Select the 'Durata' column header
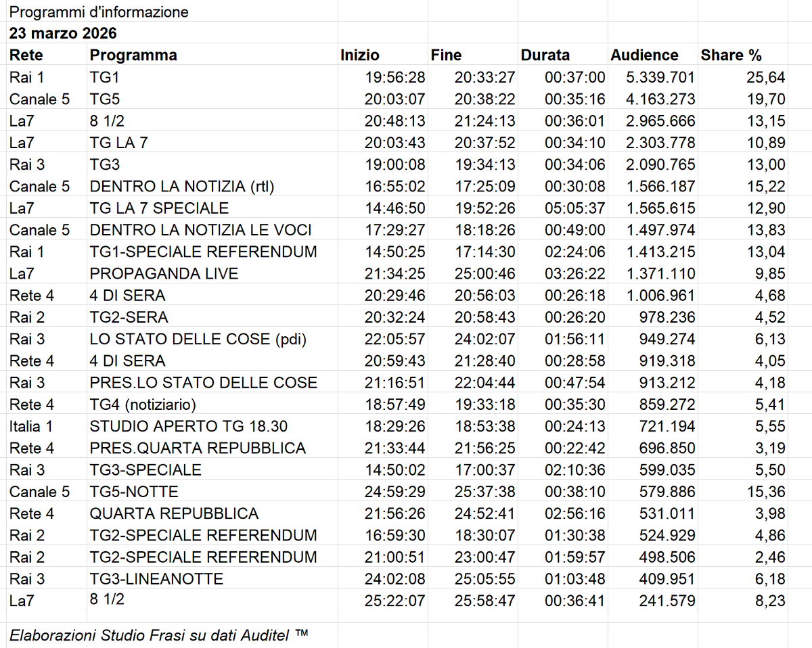This screenshot has width=812, height=648. [545, 55]
